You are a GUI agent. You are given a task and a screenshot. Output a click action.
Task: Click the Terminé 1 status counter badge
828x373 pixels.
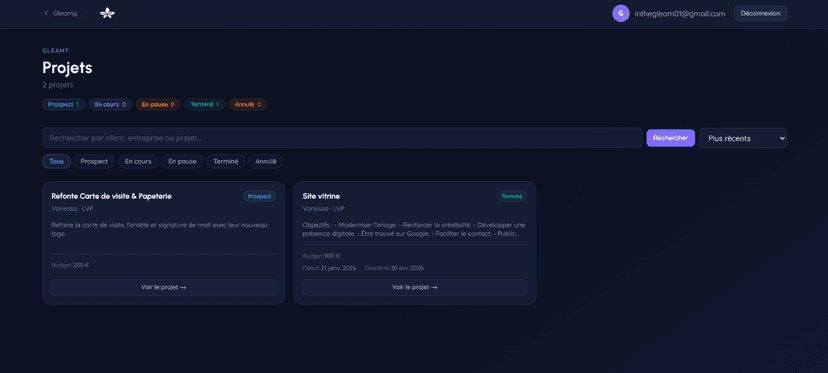click(x=204, y=105)
